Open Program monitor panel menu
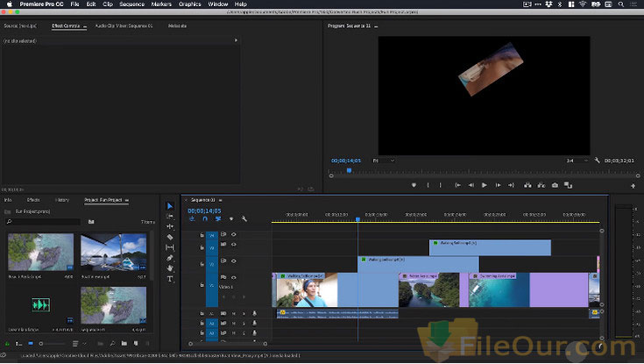The image size is (644, 364). click(376, 26)
